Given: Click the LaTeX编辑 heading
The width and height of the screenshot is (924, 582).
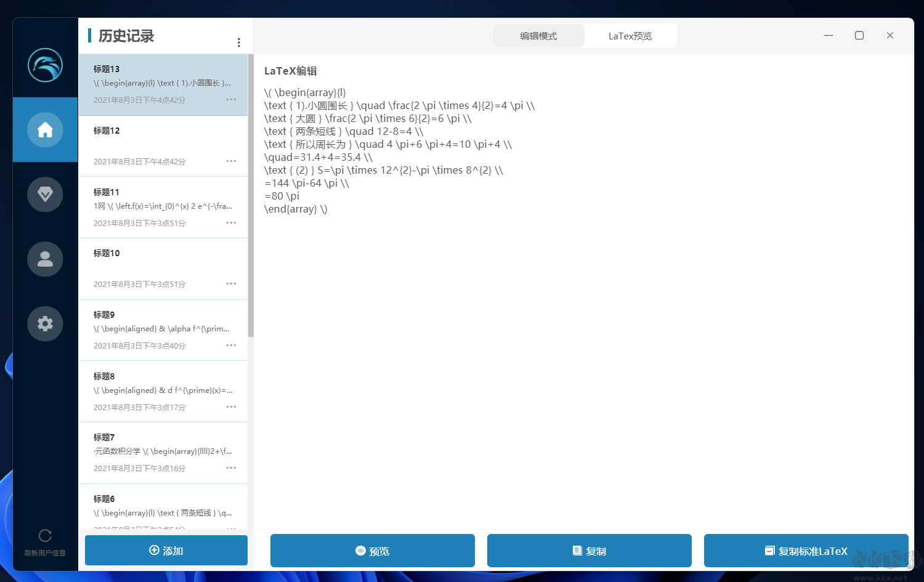Looking at the screenshot, I should tap(291, 71).
